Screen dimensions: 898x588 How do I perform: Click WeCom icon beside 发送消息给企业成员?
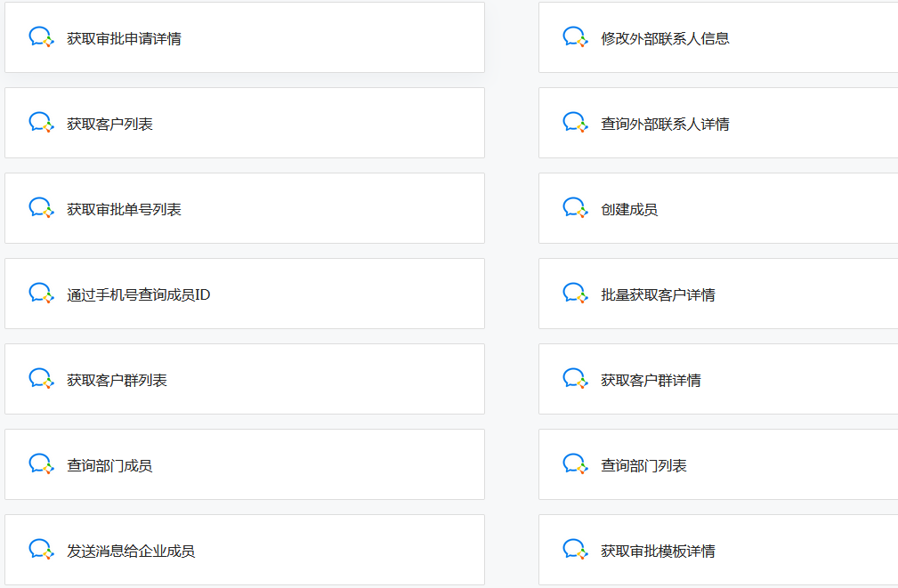point(41,549)
